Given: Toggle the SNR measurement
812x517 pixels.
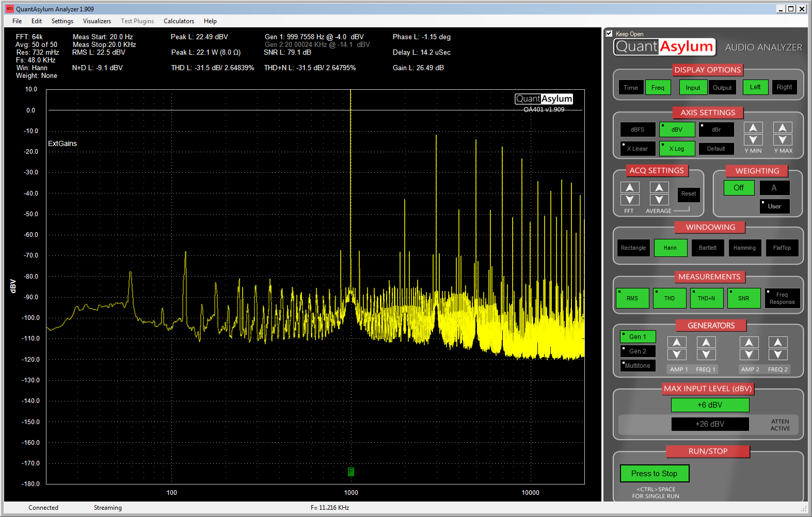Looking at the screenshot, I should tap(744, 298).
